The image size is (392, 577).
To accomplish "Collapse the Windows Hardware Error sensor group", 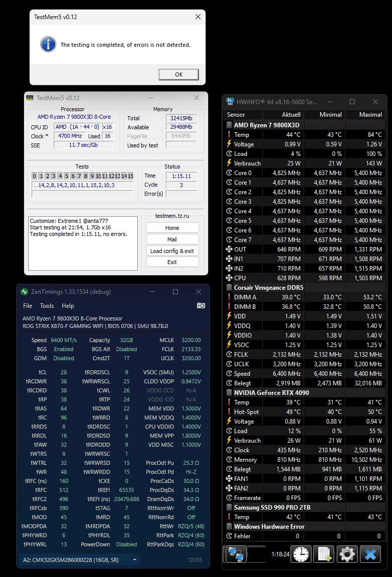I will click(229, 527).
